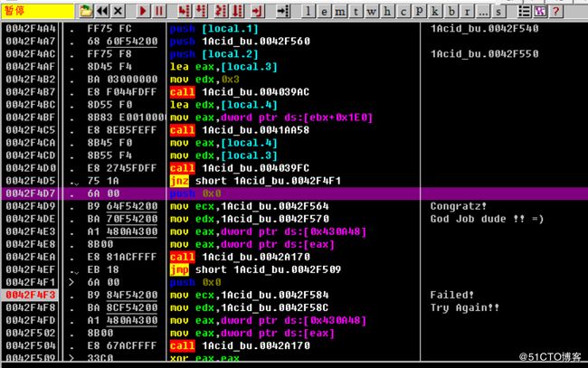Open help with the red question mark

coord(556,11)
